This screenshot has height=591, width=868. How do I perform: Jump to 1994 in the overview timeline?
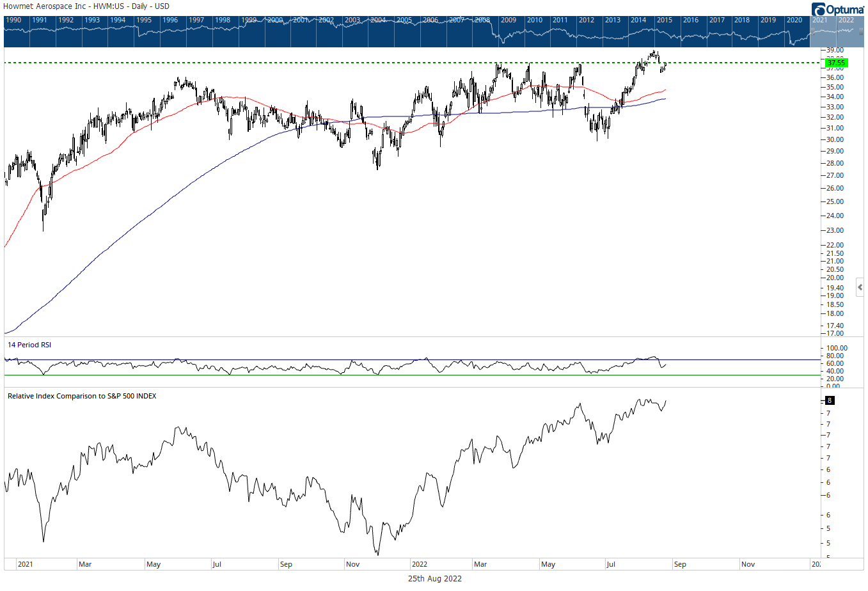[x=118, y=20]
